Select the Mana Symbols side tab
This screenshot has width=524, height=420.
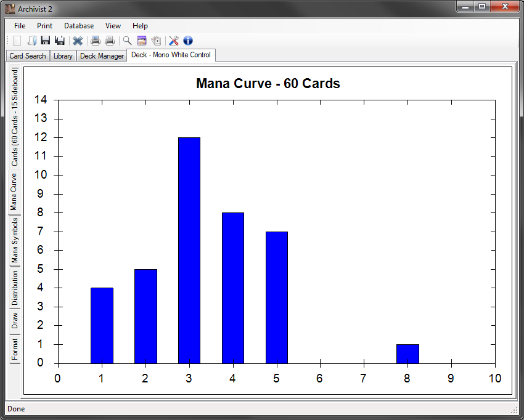point(15,240)
